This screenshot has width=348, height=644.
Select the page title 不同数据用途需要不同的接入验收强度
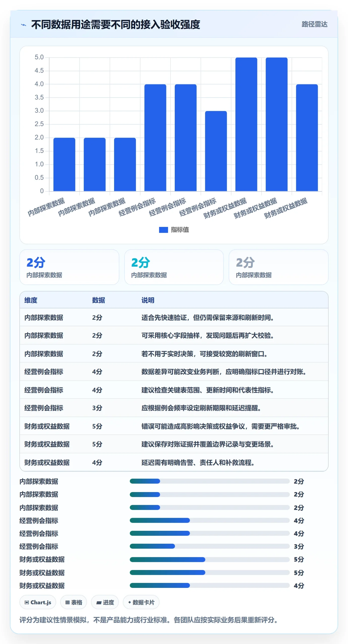point(115,25)
